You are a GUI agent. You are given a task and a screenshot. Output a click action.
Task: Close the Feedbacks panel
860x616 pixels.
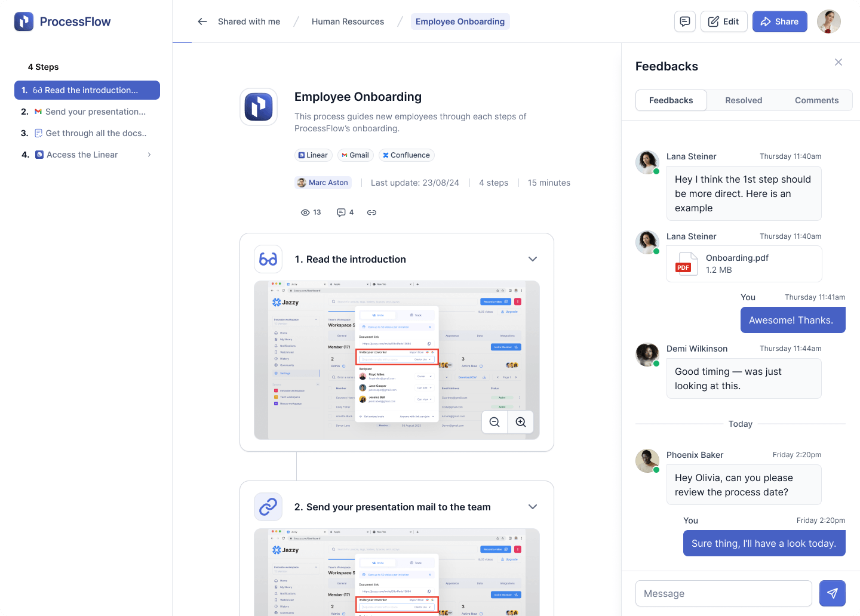pyautogui.click(x=838, y=62)
